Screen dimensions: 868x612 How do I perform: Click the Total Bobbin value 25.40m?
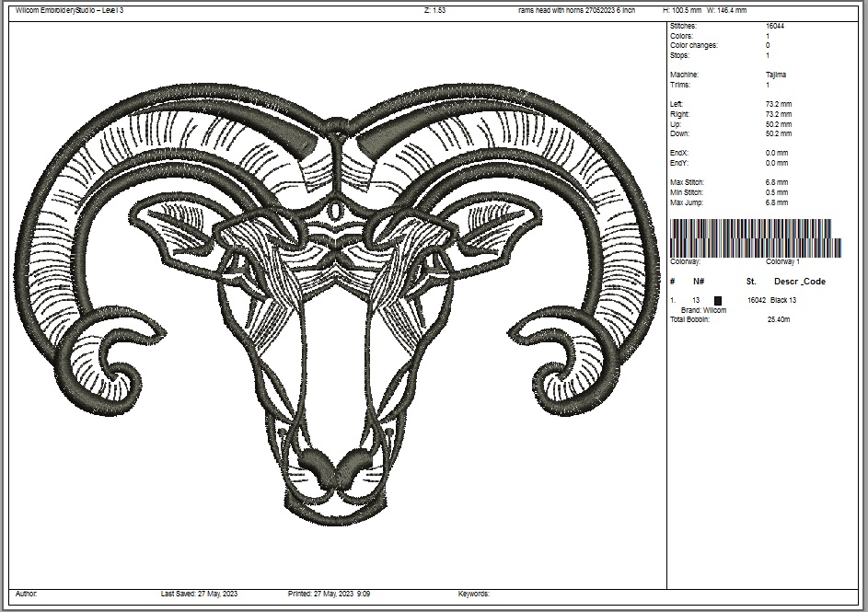pos(778,319)
